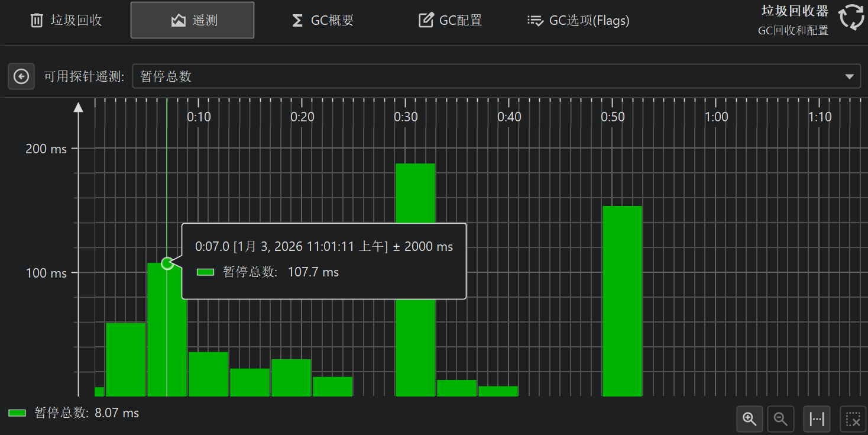Select the 遥测 tab
868x435 pixels.
tap(193, 20)
